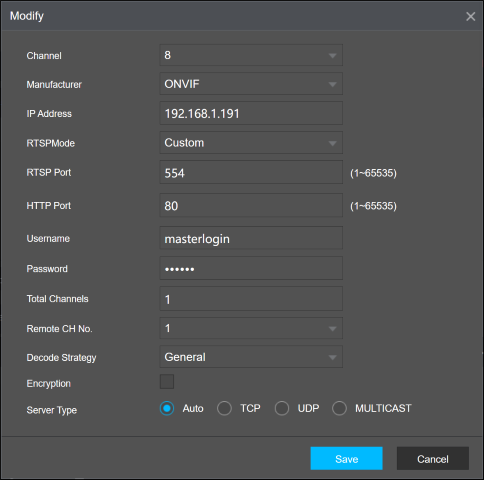Open the RTSPMode dropdown set to Custom
Viewport: 484px width, 480px height.
tap(251, 143)
